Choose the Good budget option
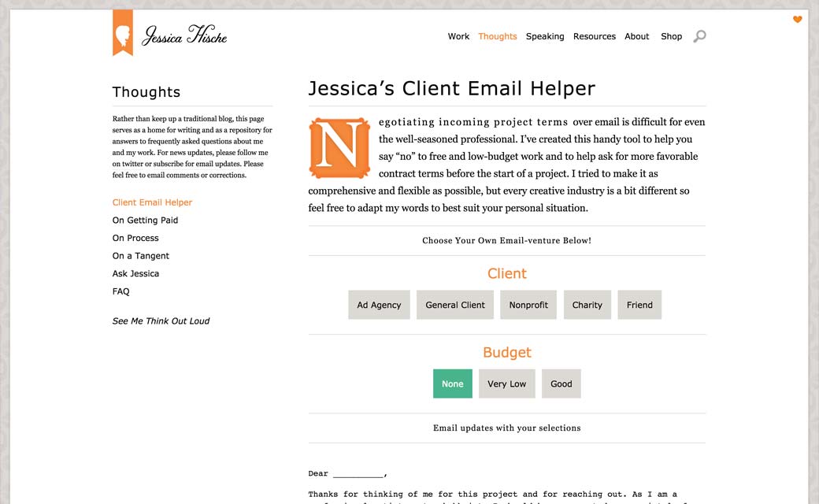819x504 pixels. (x=561, y=384)
